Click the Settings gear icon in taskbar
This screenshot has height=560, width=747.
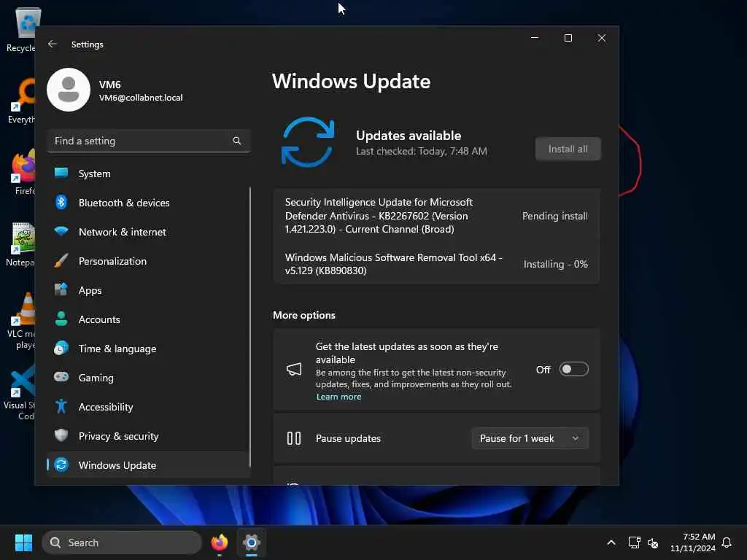251,542
